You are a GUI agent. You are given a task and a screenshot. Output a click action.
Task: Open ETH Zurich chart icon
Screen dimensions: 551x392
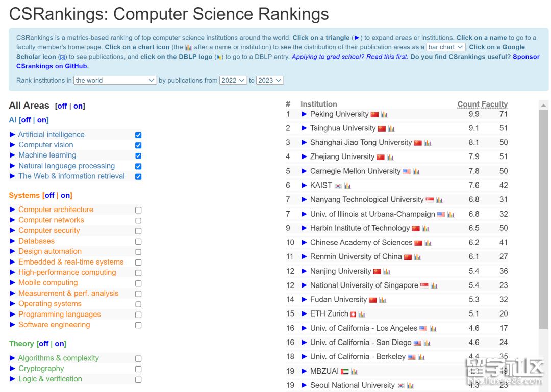[362, 315]
